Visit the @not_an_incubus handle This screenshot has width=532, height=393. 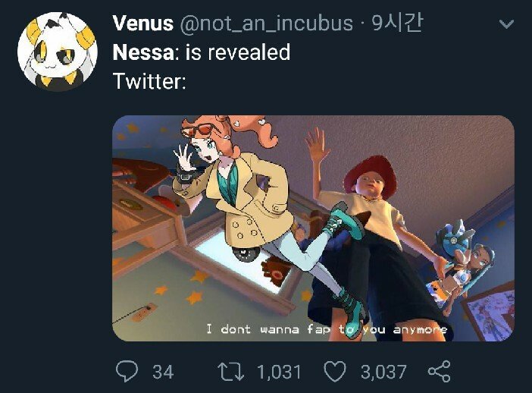tap(266, 24)
